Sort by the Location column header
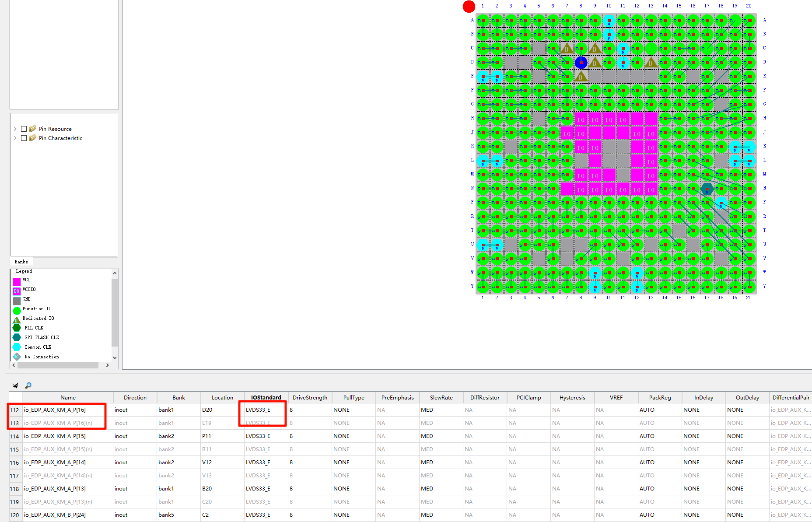The height and width of the screenshot is (522, 812). (x=222, y=397)
